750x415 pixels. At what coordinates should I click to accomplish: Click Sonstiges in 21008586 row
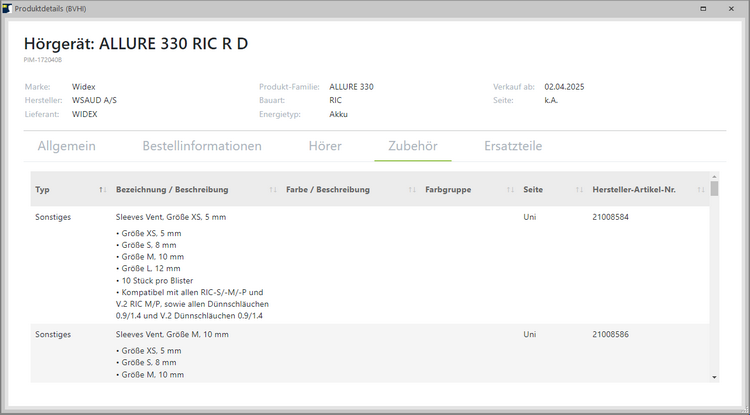point(53,335)
